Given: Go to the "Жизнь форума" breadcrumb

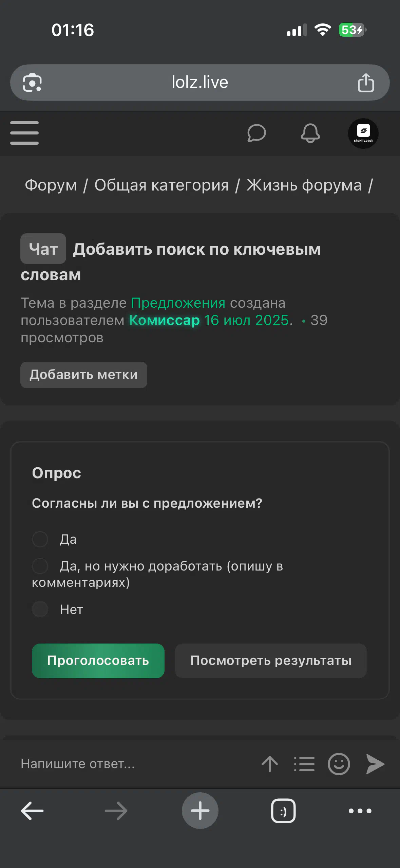Looking at the screenshot, I should pos(304,185).
